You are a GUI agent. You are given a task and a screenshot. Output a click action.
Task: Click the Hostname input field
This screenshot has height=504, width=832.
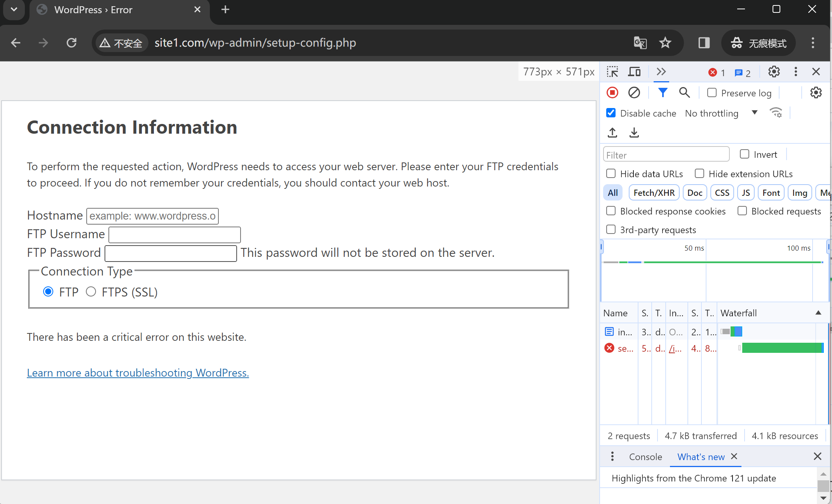[152, 216]
